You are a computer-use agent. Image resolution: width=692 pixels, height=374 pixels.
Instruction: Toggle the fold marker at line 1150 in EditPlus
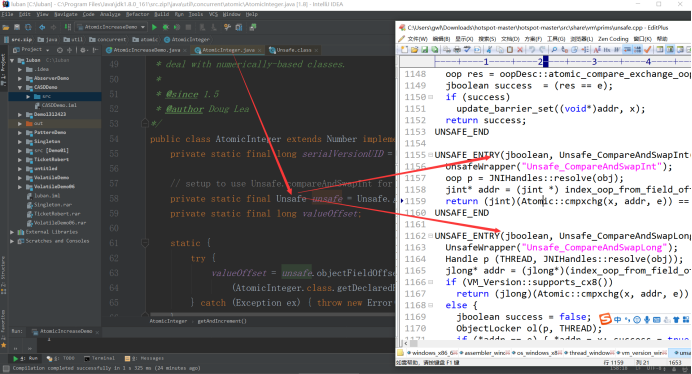tap(430, 97)
